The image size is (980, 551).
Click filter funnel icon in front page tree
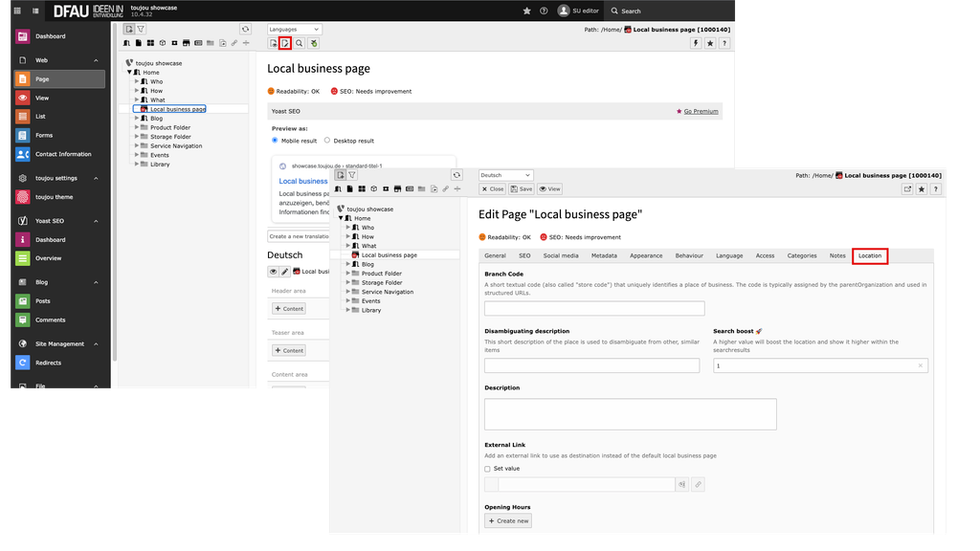point(352,175)
